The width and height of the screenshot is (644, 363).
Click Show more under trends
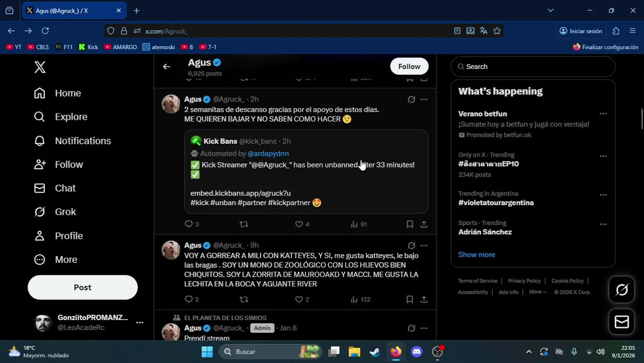point(477,255)
